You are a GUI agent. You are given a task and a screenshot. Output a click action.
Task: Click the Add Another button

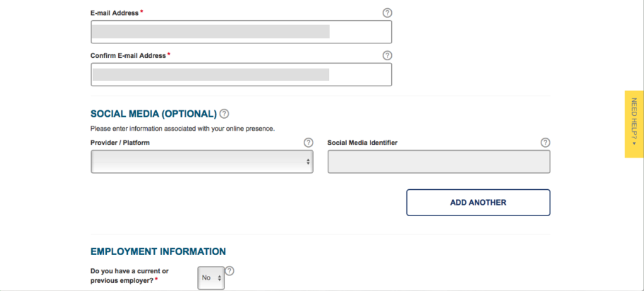coord(478,202)
